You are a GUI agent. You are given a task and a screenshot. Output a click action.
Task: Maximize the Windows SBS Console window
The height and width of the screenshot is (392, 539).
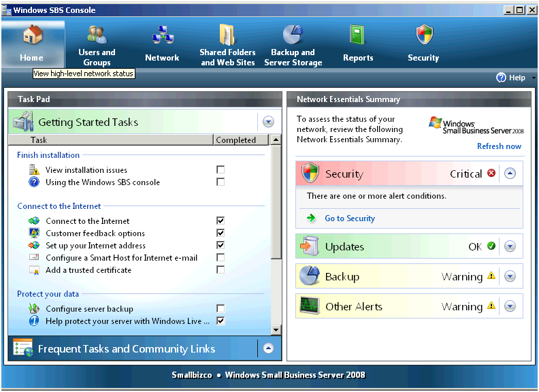point(520,10)
